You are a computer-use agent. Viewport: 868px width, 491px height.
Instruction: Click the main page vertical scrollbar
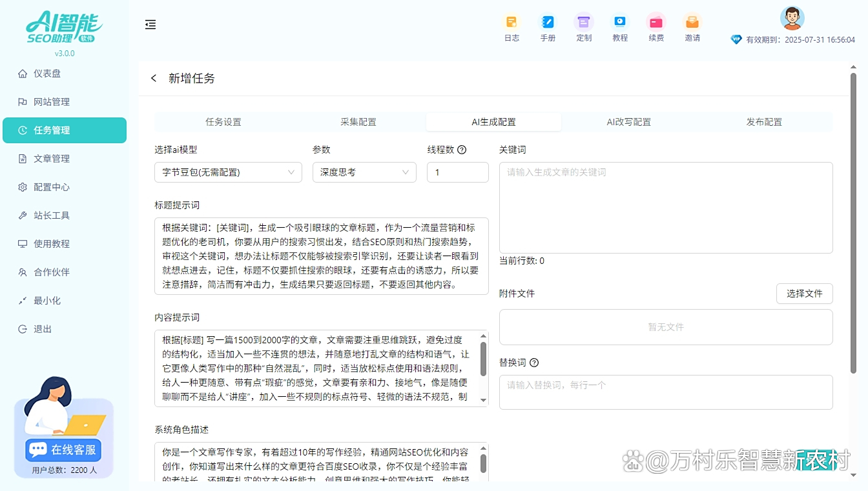853,225
